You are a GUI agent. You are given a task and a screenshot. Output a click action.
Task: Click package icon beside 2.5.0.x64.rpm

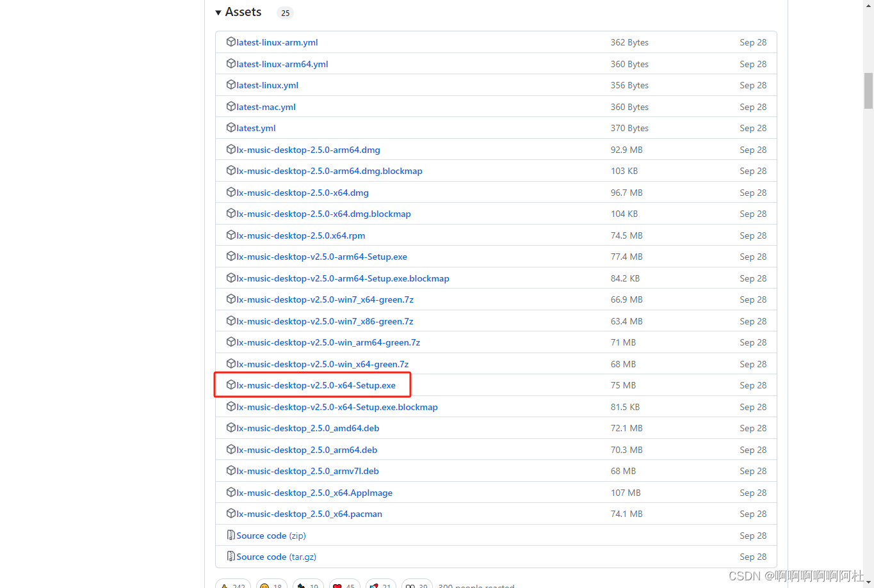click(x=231, y=235)
